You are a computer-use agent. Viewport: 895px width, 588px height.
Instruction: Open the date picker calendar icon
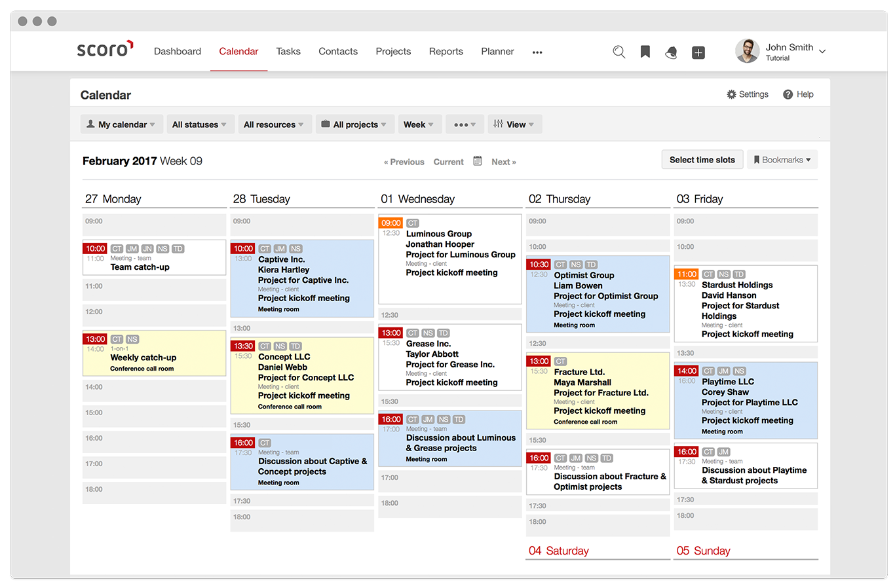pos(478,161)
